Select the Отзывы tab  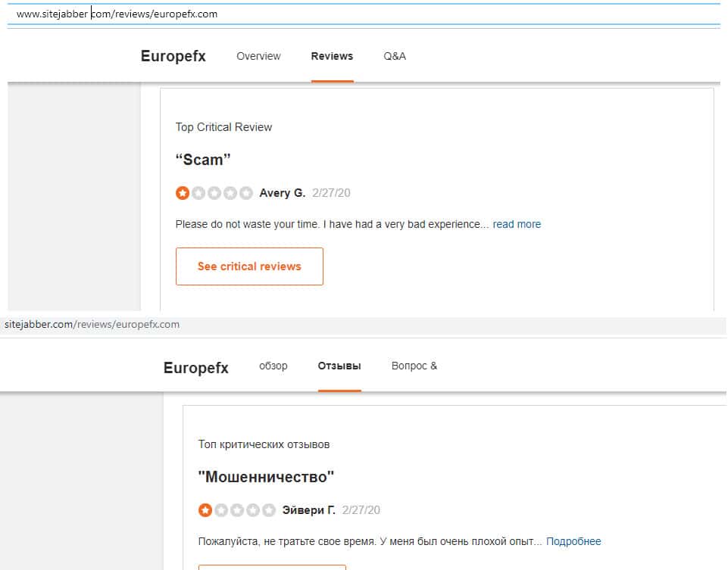click(x=339, y=366)
